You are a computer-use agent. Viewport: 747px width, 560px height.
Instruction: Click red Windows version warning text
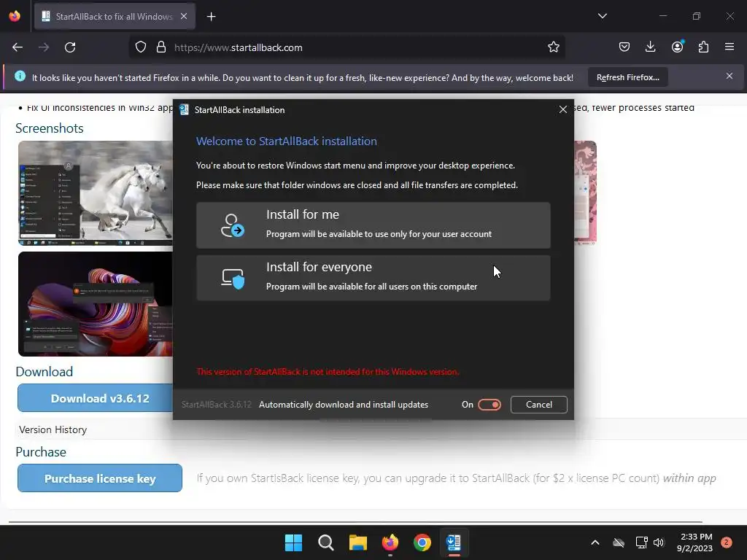[328, 371]
